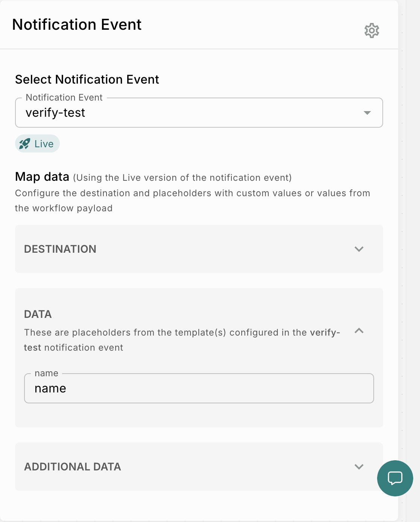Image resolution: width=420 pixels, height=522 pixels.
Task: Open the settings gear icon
Action: [x=371, y=31]
